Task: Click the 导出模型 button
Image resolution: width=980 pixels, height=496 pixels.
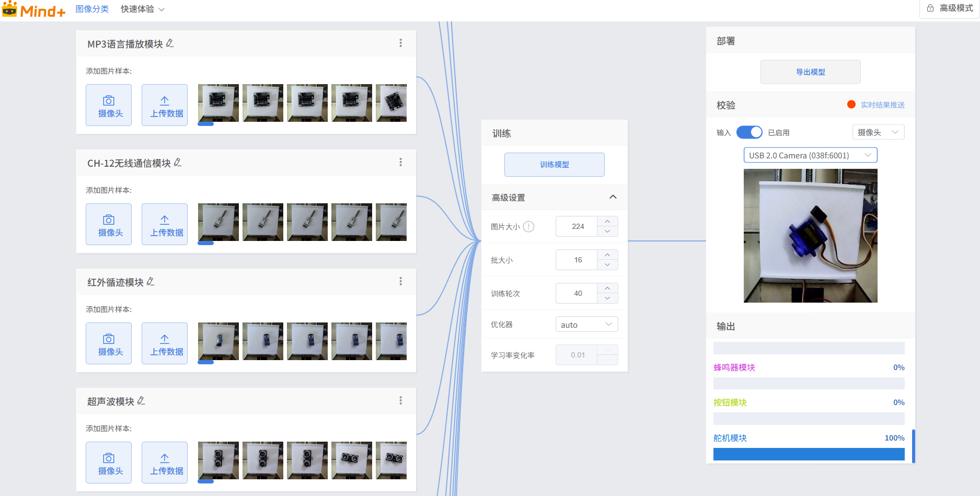Action: click(810, 72)
